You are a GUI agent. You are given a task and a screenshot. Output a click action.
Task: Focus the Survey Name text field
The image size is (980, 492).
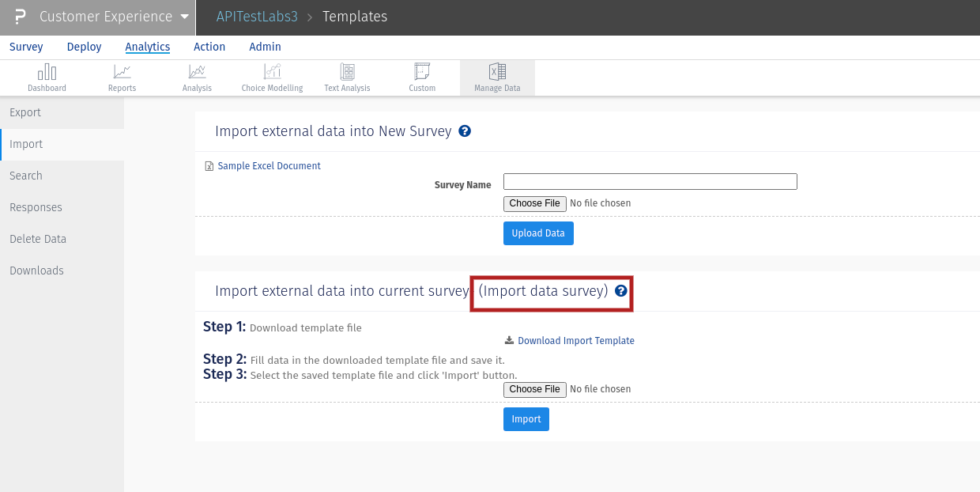(650, 182)
